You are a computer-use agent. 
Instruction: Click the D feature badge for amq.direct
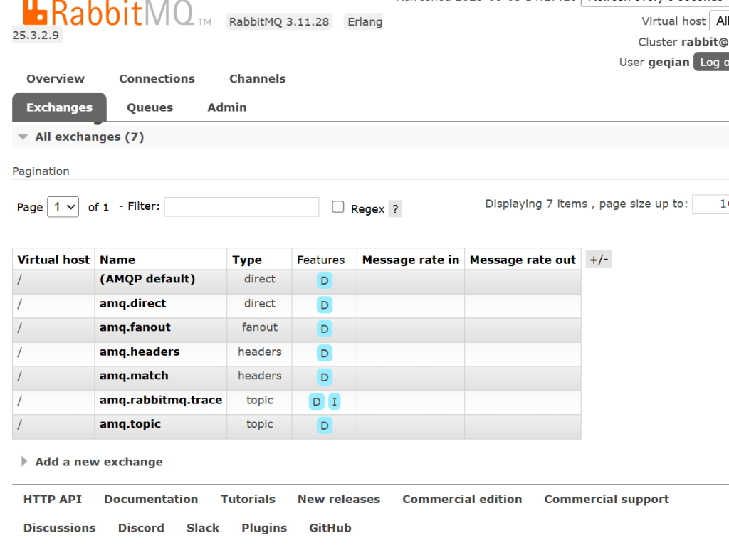pyautogui.click(x=324, y=305)
